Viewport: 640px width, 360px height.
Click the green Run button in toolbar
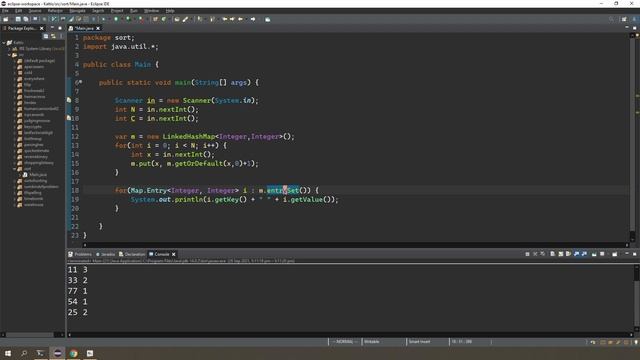pyautogui.click(x=116, y=19)
